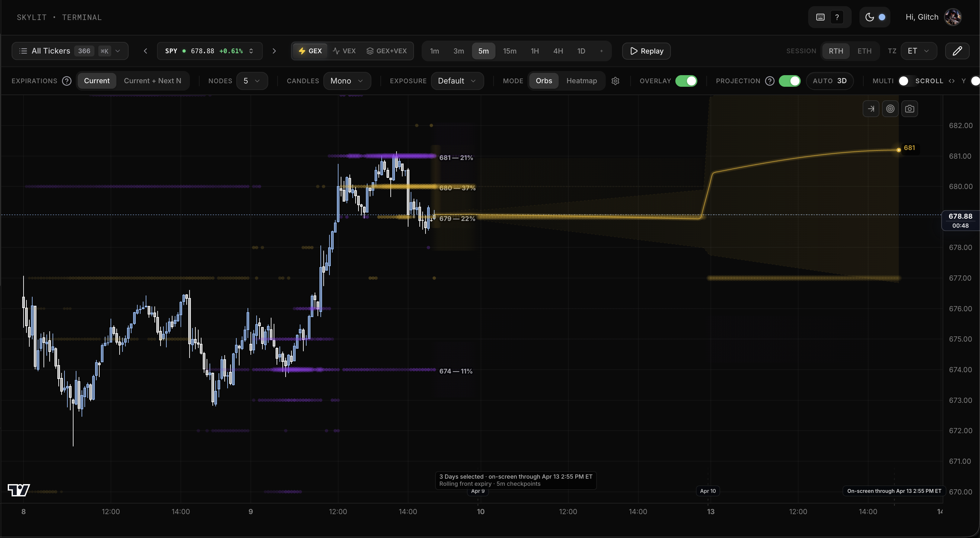Image resolution: width=980 pixels, height=538 pixels.
Task: Take a chart screenshot with the camera icon
Action: 910,108
